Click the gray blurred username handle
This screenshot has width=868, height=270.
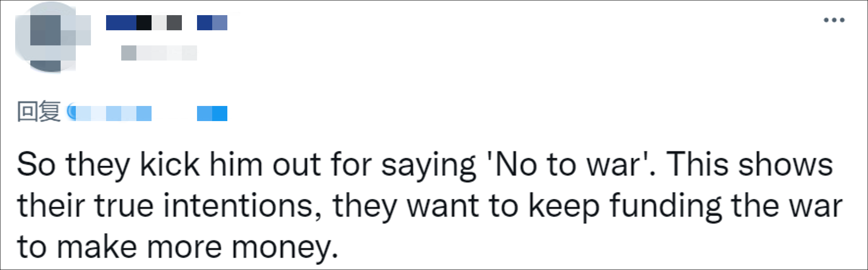click(159, 53)
